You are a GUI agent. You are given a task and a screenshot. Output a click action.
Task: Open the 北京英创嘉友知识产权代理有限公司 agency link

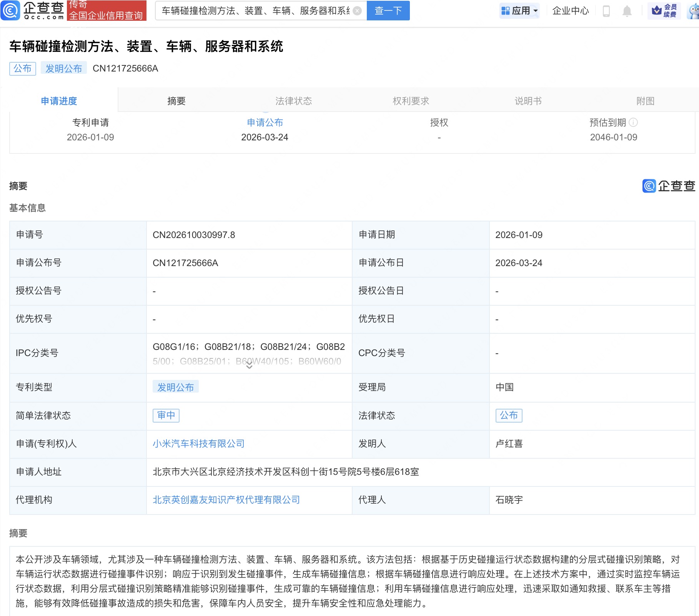[x=226, y=500]
